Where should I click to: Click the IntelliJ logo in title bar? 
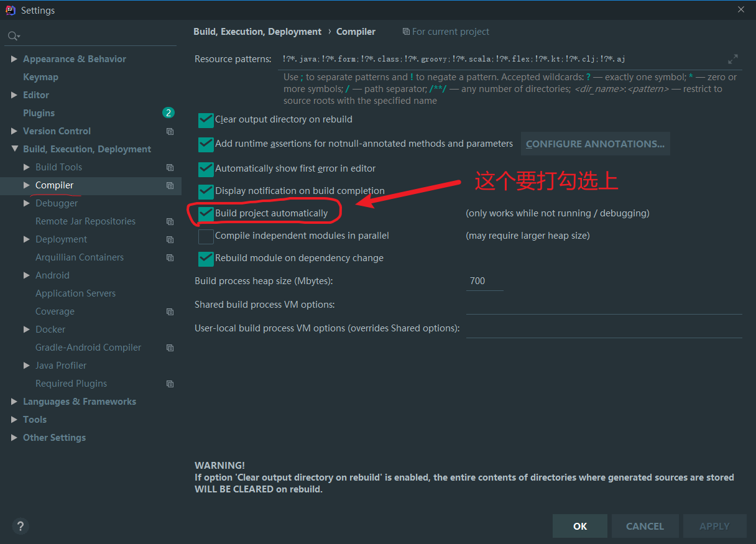[11, 10]
